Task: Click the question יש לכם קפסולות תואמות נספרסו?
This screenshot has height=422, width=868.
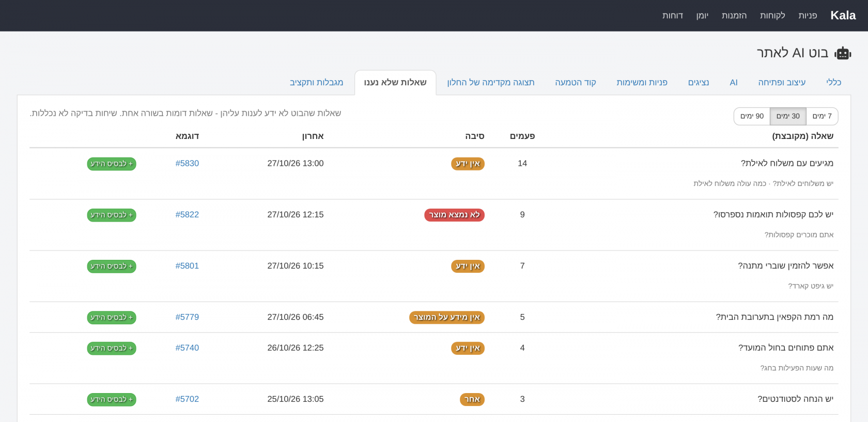Action: pyautogui.click(x=773, y=214)
